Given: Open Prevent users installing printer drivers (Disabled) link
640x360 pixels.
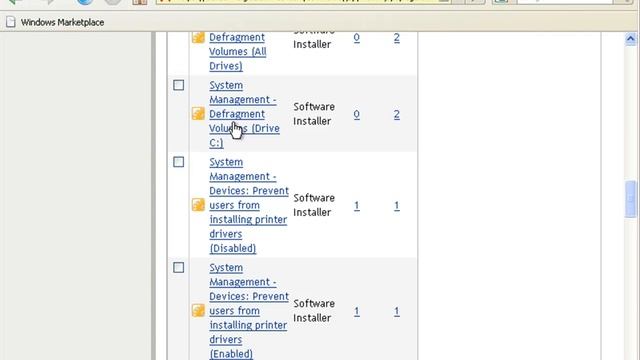Looking at the screenshot, I should coord(249,205).
